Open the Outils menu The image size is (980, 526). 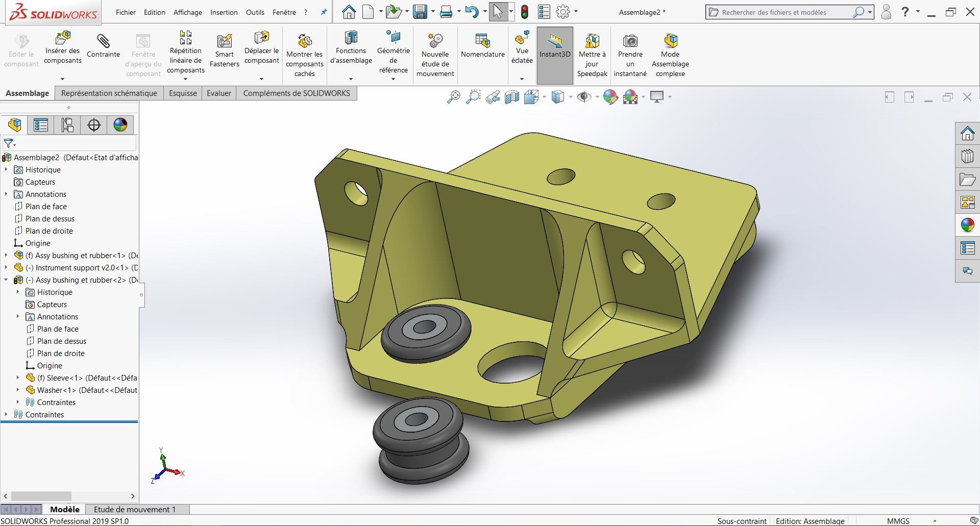click(x=255, y=12)
